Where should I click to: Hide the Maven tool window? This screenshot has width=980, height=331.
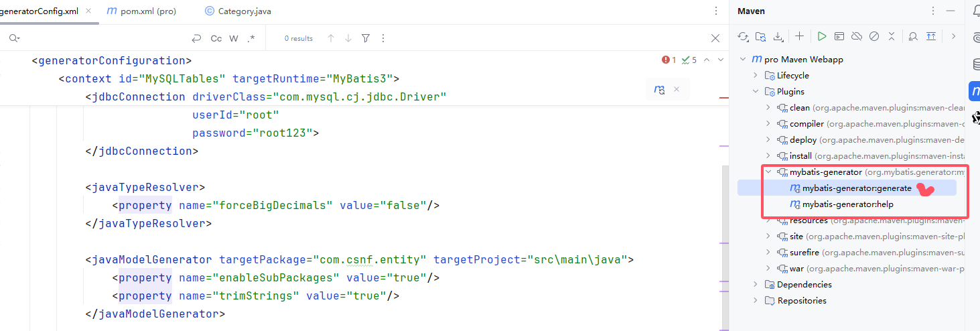pyautogui.click(x=951, y=11)
